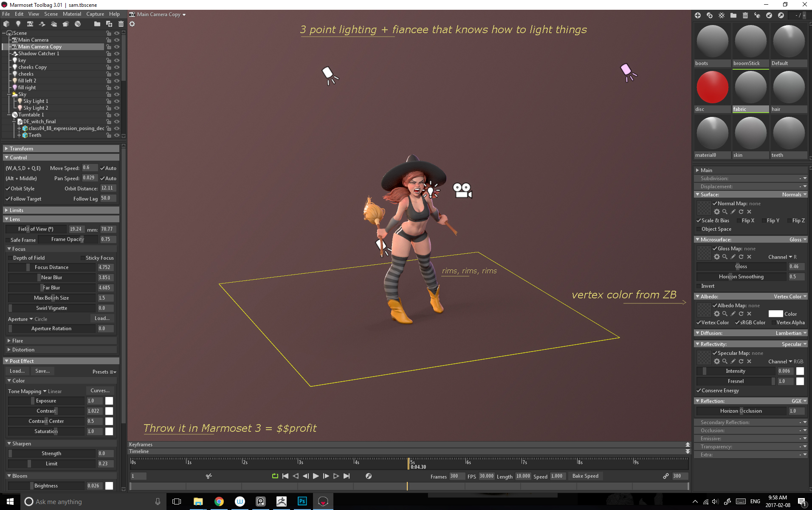812x510 pixels.
Task: Play the animation in the timeline
Action: [316, 476]
